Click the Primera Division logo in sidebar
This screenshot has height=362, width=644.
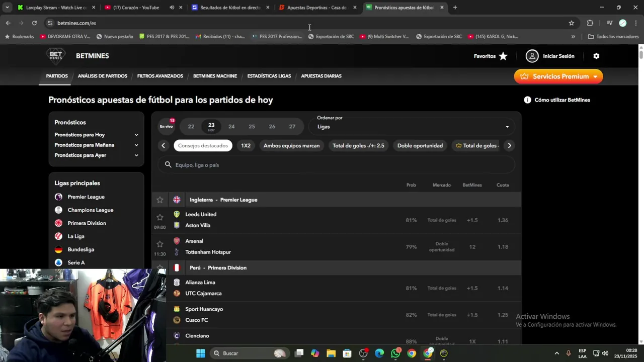pos(59,223)
